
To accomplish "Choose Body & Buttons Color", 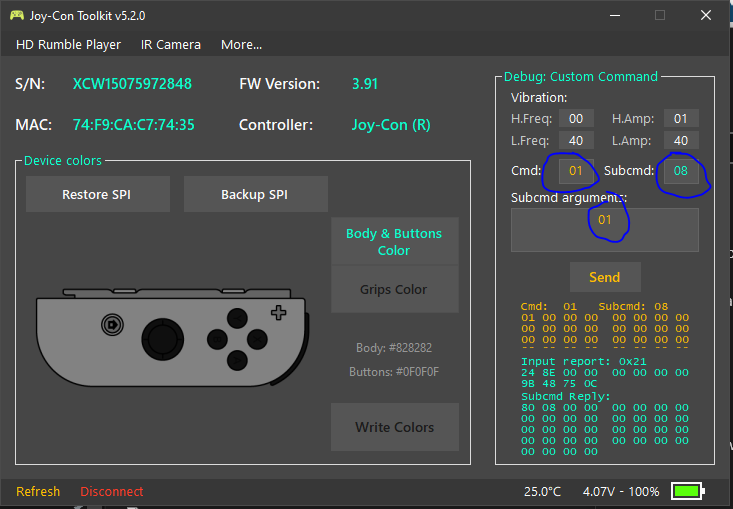I will pyautogui.click(x=395, y=241).
